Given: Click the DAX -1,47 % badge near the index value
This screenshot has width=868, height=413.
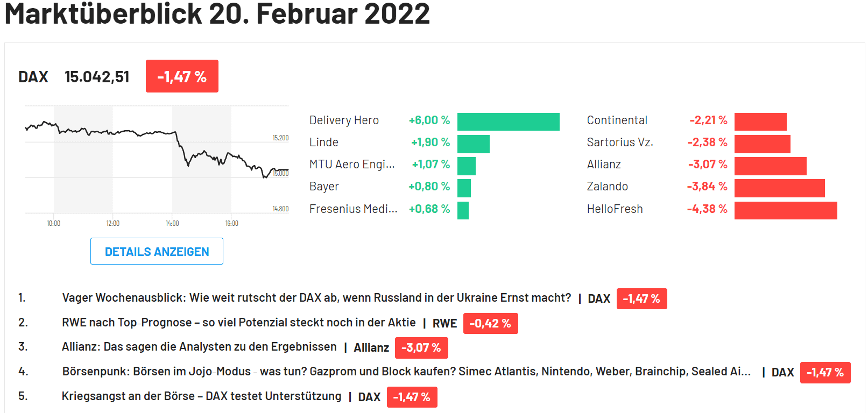Looking at the screenshot, I should coord(182,76).
